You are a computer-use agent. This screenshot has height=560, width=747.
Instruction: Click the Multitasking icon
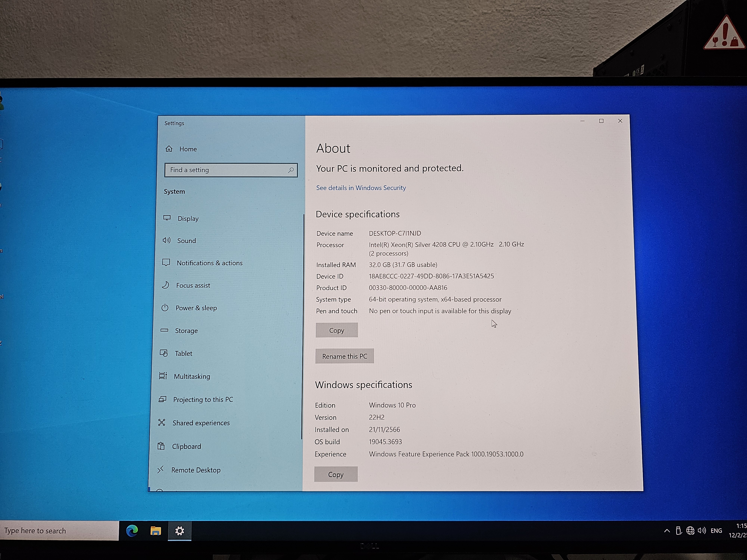[163, 376]
